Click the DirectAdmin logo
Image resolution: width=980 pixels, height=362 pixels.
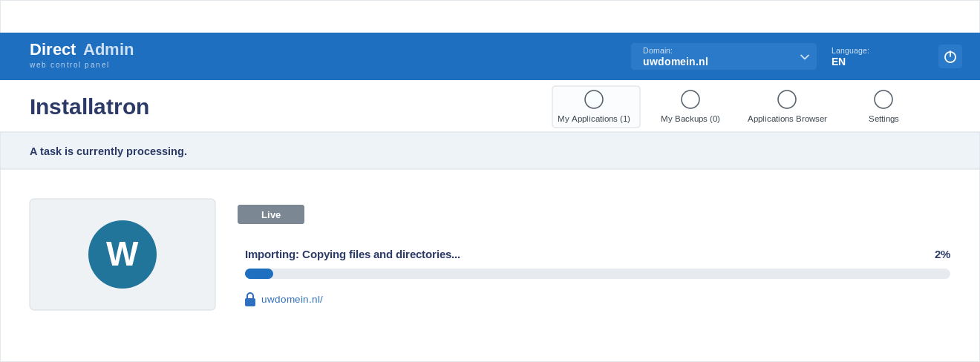[x=82, y=55]
